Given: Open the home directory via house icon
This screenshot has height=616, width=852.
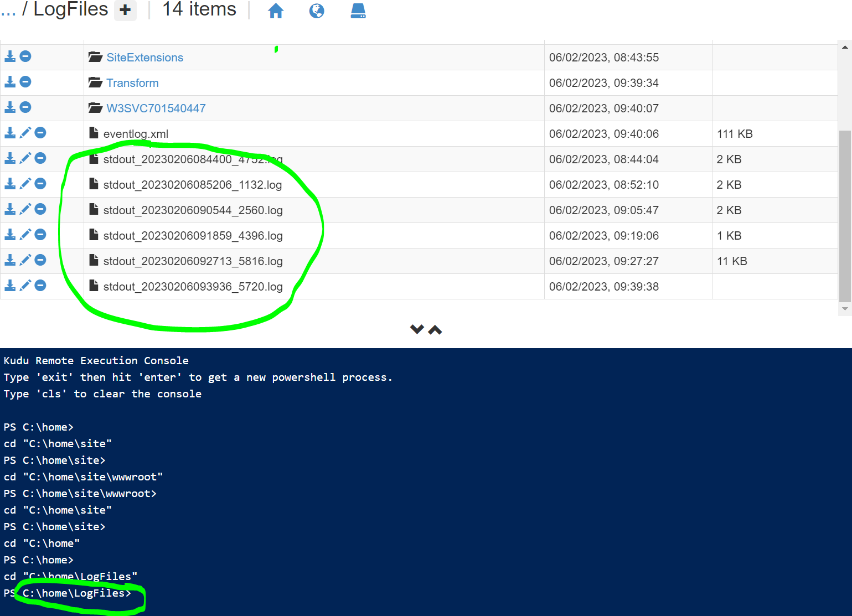Looking at the screenshot, I should 276,11.
